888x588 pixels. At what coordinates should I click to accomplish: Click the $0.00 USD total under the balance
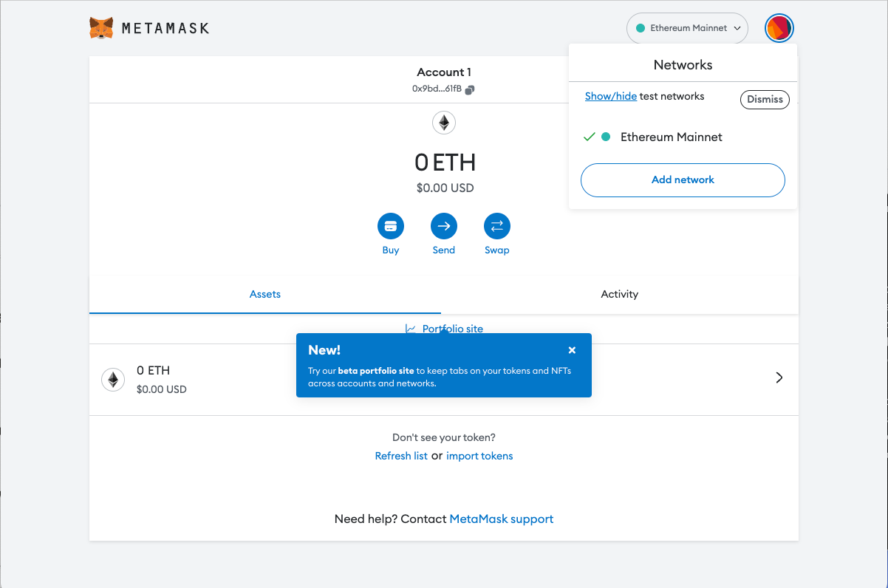(x=445, y=188)
